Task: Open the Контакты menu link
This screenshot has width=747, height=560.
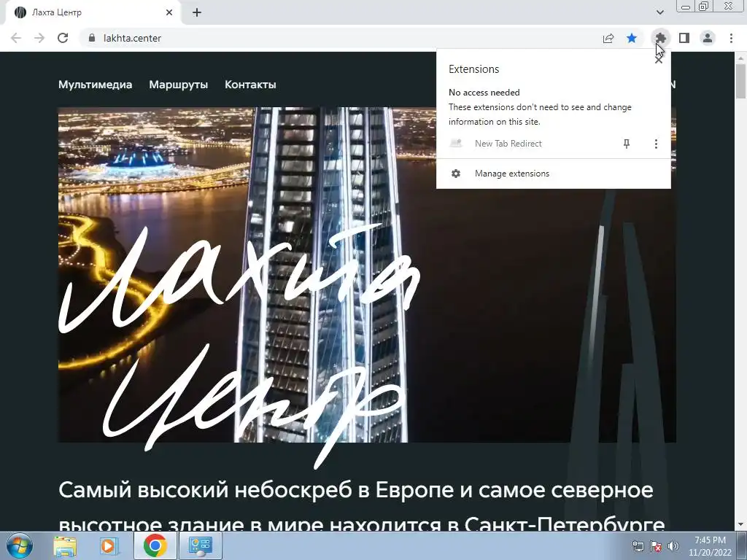Action: coord(251,85)
